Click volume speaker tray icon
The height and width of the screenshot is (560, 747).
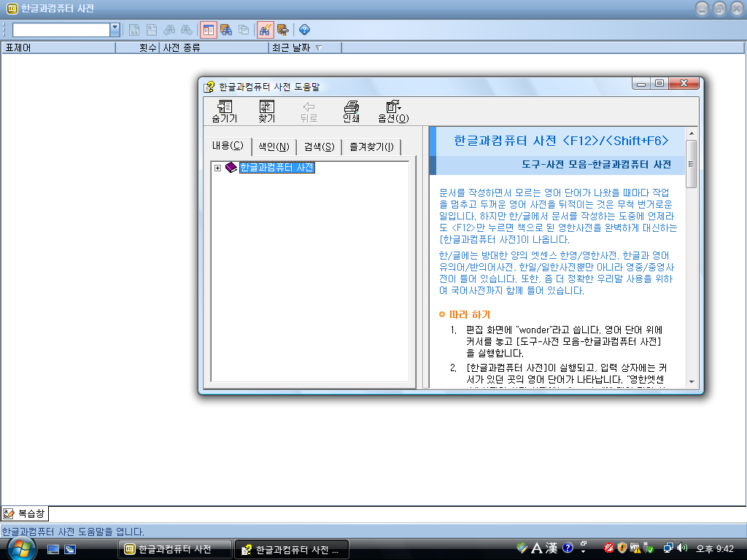[x=682, y=548]
